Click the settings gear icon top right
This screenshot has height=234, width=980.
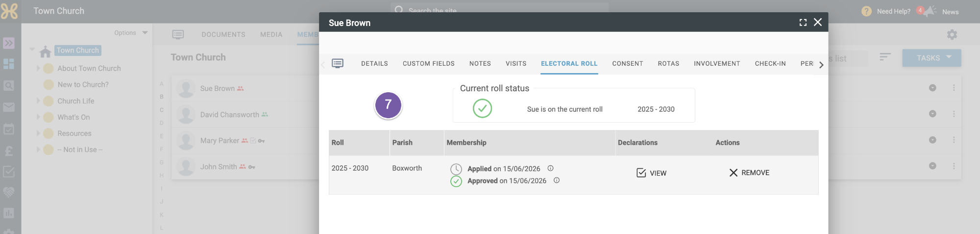click(952, 34)
